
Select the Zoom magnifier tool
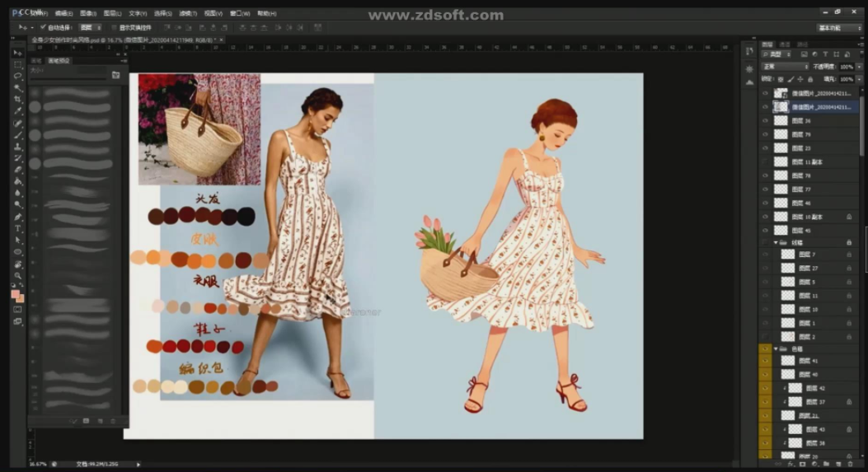point(18,276)
